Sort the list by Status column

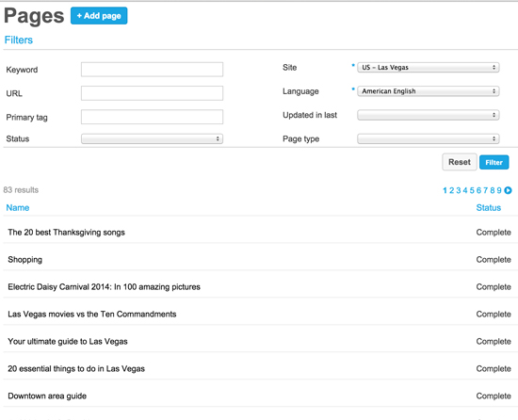(x=488, y=208)
